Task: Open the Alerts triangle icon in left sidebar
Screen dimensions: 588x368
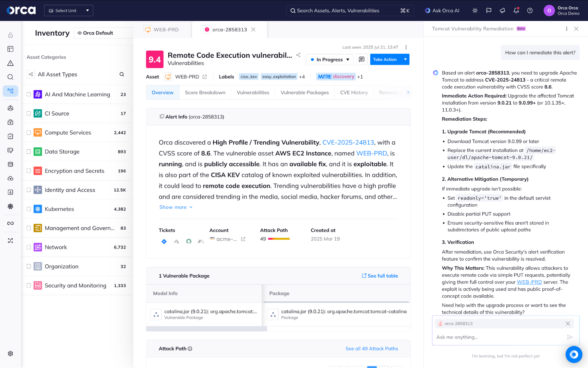Action: tap(10, 63)
